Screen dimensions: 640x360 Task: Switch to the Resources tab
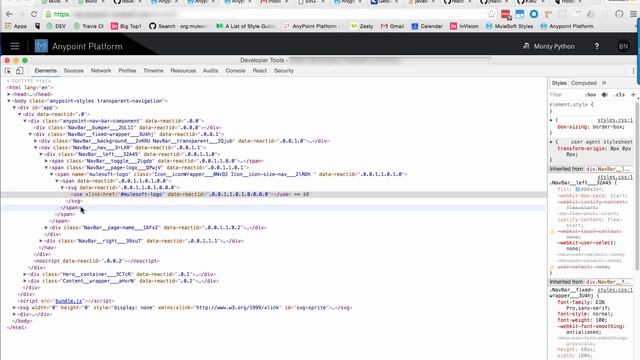[x=183, y=71]
